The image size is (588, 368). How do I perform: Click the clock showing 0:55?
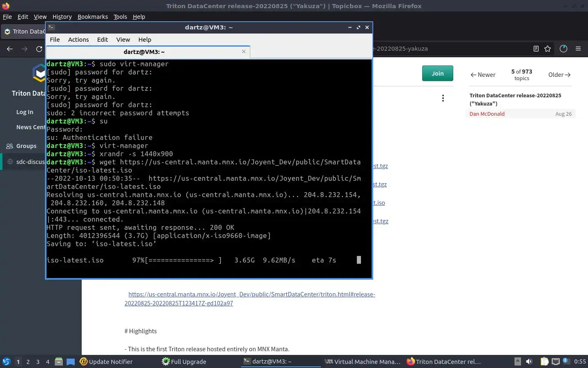click(580, 361)
